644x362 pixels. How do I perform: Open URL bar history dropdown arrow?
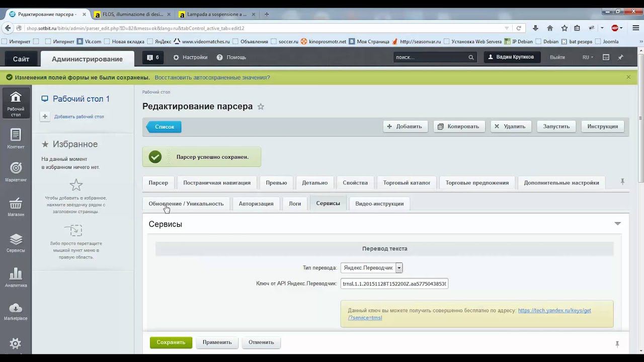pyautogui.click(x=507, y=28)
